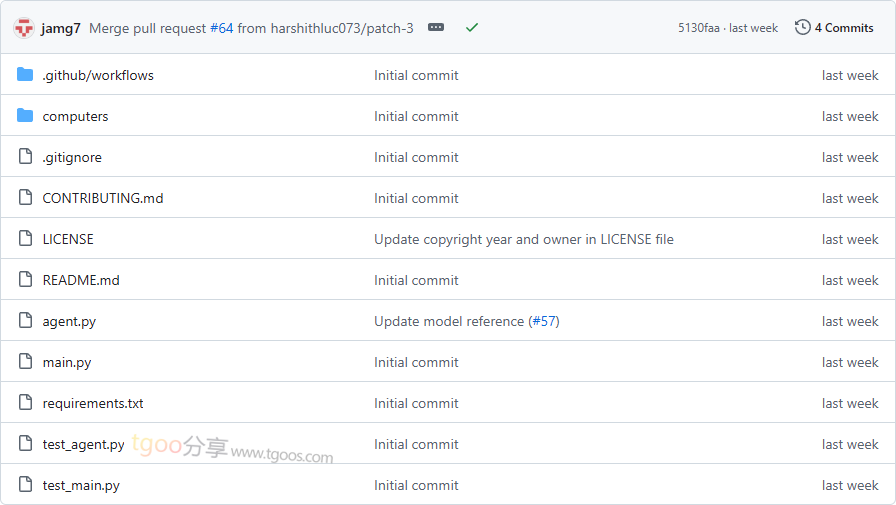Open the CONTRIBUTING.md file
This screenshot has height=505, width=896.
(102, 198)
